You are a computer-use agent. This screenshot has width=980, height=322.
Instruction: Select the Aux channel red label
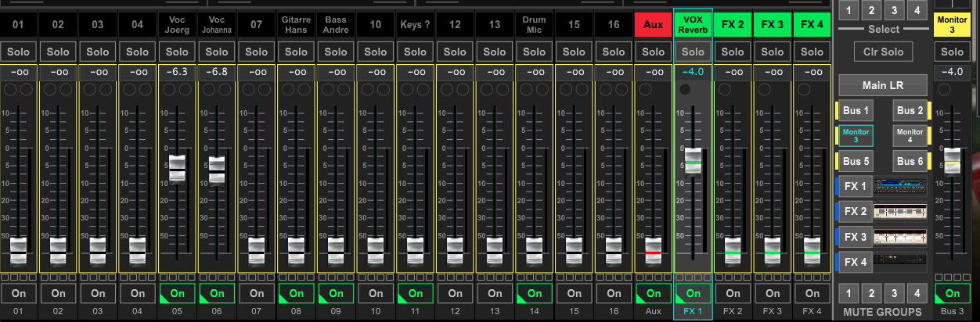(x=653, y=24)
